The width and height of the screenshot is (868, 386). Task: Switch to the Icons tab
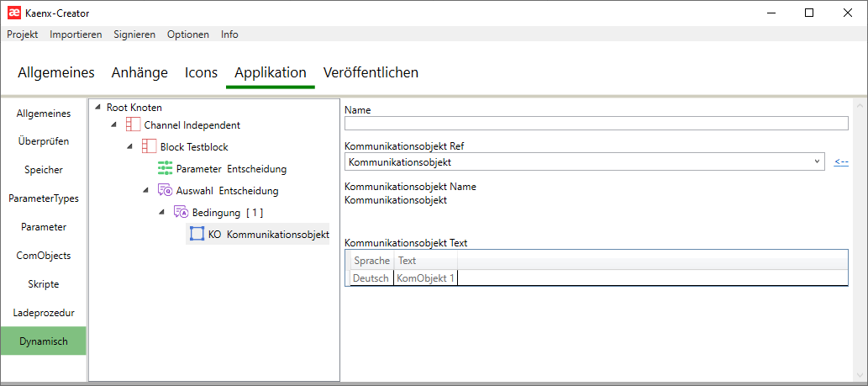(201, 72)
